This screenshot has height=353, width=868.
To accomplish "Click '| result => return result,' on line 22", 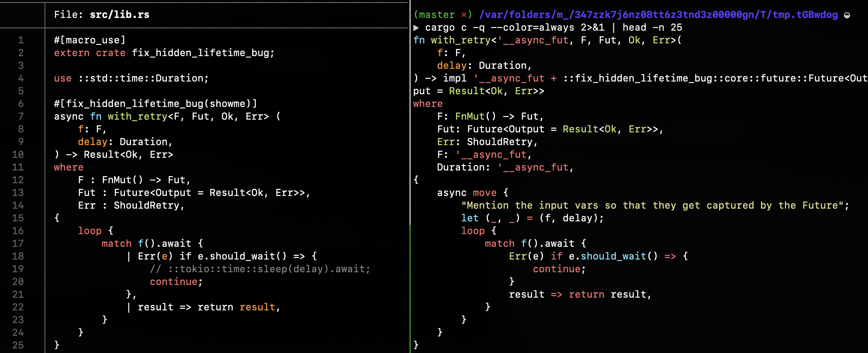I will (x=203, y=307).
